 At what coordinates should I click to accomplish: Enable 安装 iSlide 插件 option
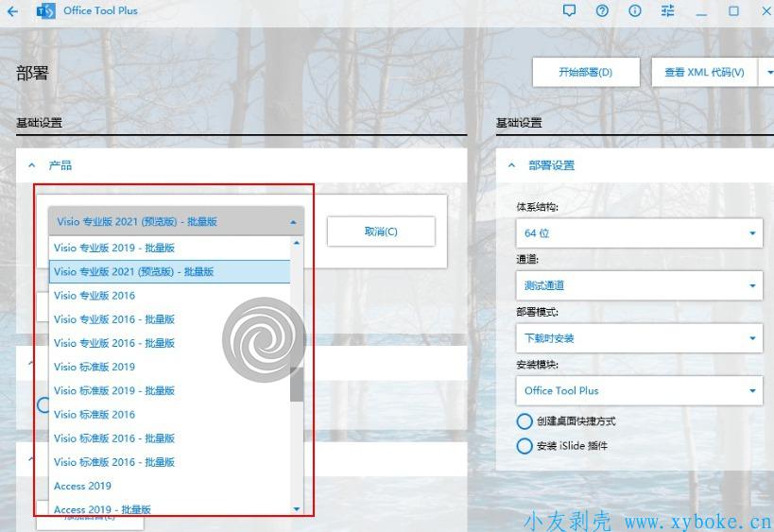(525, 446)
